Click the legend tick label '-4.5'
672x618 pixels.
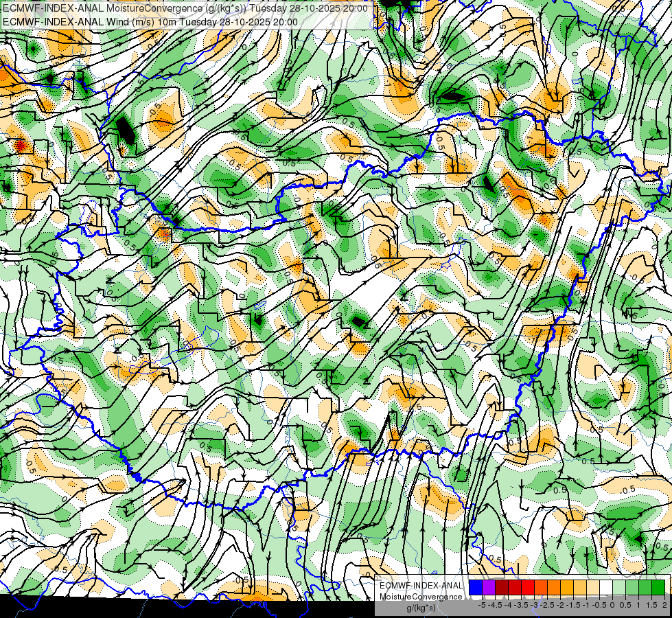(495, 606)
